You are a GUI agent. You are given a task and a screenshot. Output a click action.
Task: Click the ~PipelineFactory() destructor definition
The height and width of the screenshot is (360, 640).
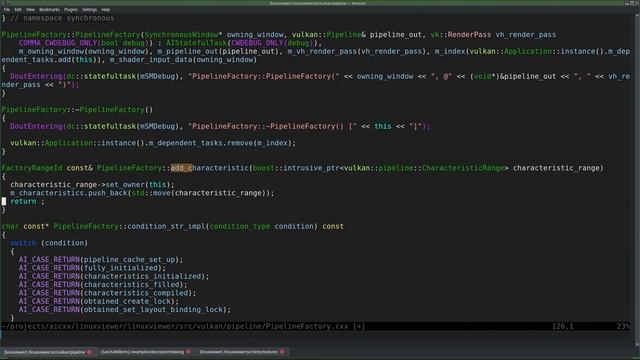(x=77, y=109)
